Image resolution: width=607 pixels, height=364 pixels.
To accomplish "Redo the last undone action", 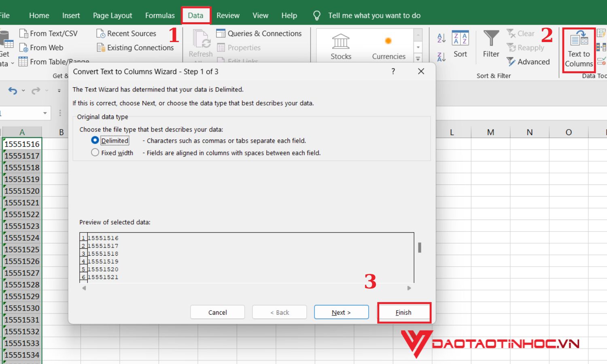I will tap(36, 91).
